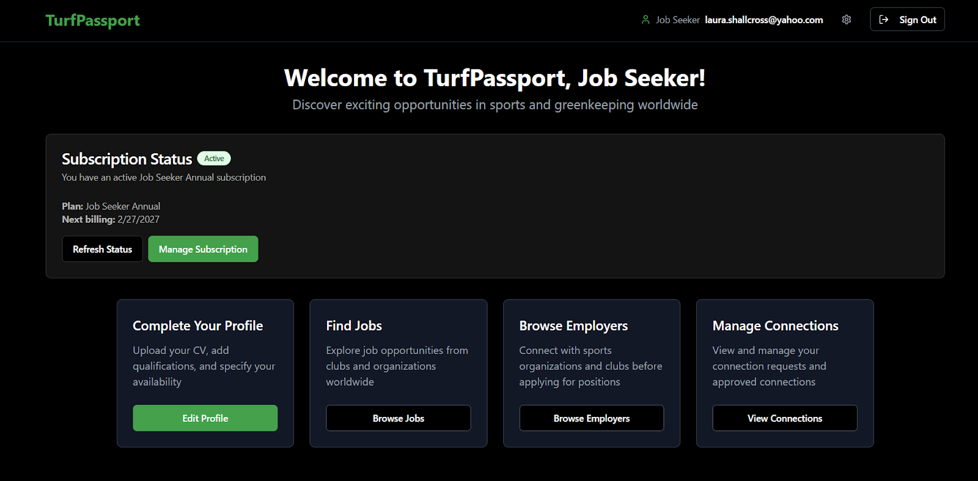Select the Complete Your Profile card title
Screen dimensions: 978x481
pos(198,326)
